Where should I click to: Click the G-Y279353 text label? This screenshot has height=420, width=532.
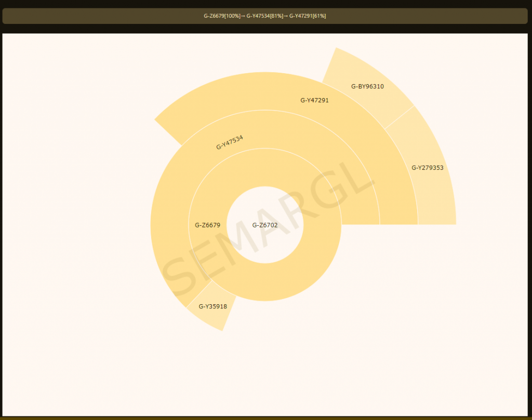(428, 168)
